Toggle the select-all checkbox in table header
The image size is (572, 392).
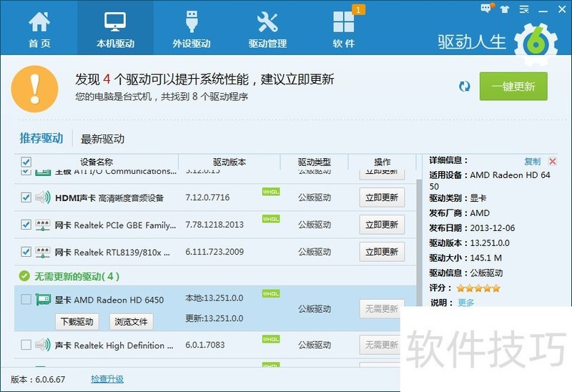pyautogui.click(x=26, y=162)
